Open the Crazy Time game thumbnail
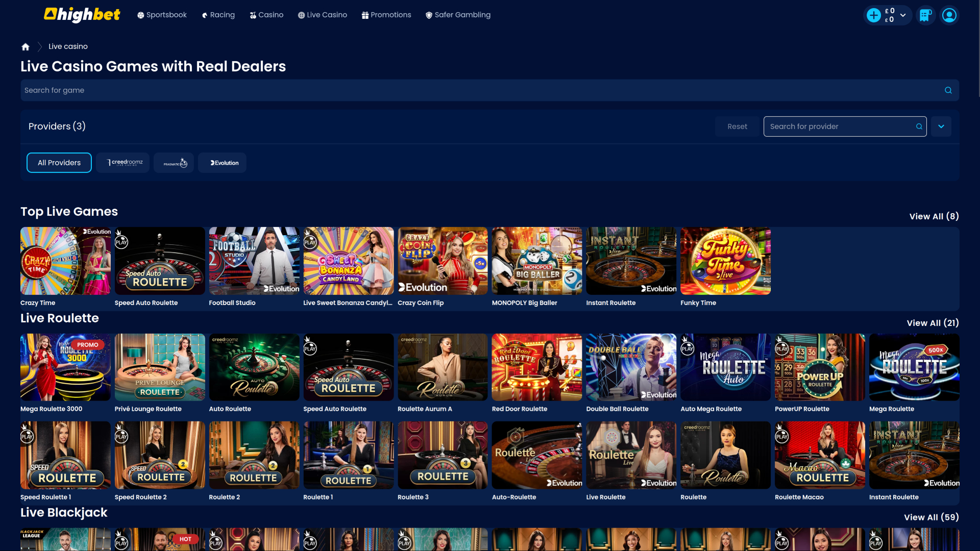The width and height of the screenshot is (980, 551). [x=65, y=261]
